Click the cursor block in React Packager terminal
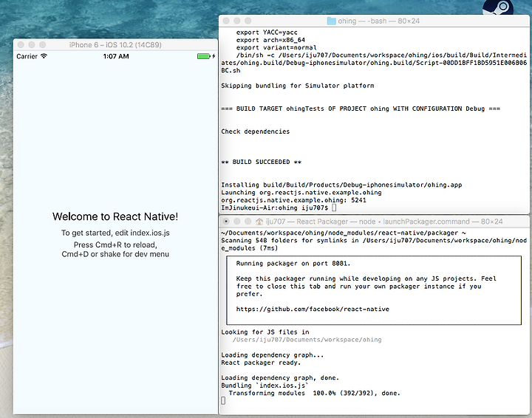Viewport: 532px width, 418px height. point(223,401)
